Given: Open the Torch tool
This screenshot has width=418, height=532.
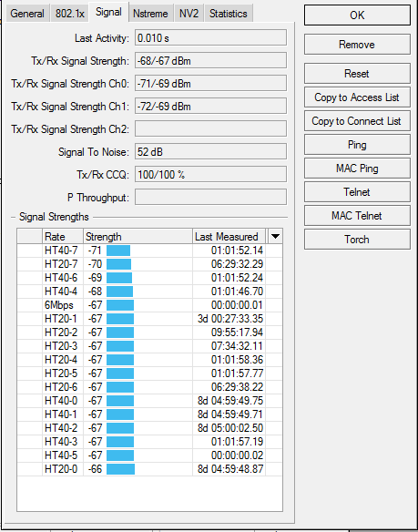Looking at the screenshot, I should click(x=357, y=240).
